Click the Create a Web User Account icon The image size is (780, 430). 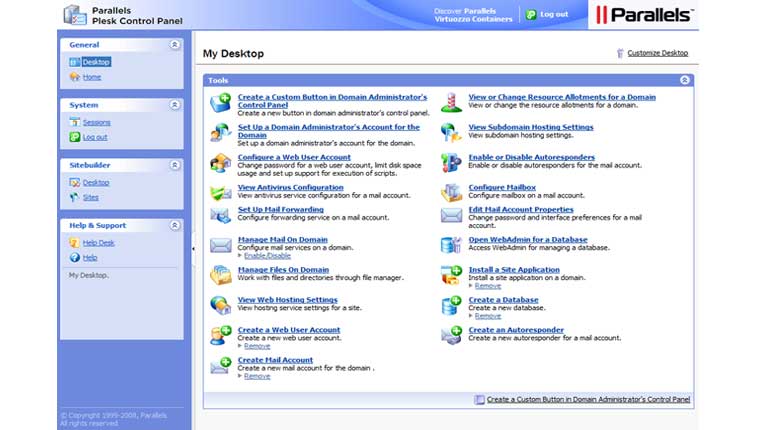pyautogui.click(x=220, y=335)
